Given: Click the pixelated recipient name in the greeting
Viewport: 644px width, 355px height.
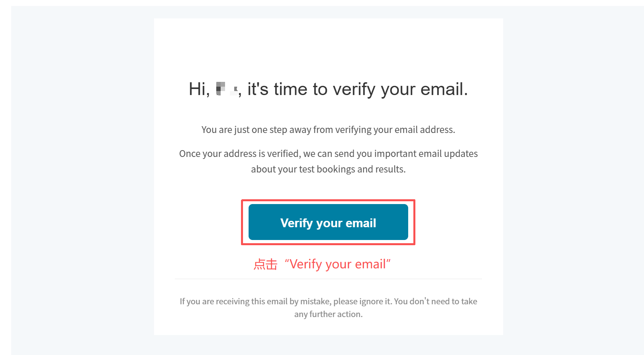Looking at the screenshot, I should click(226, 89).
